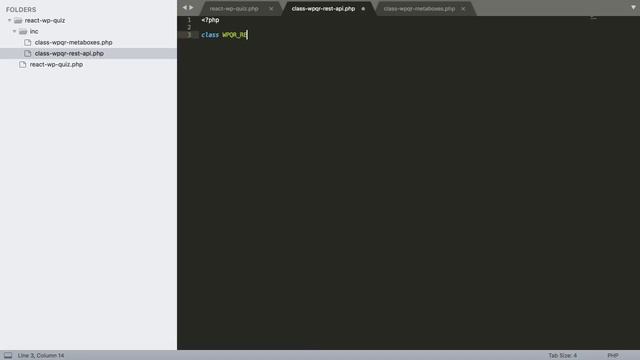Toggle sidebar via status bar panel icon
Image resolution: width=640 pixels, height=360 pixels.
[8, 355]
